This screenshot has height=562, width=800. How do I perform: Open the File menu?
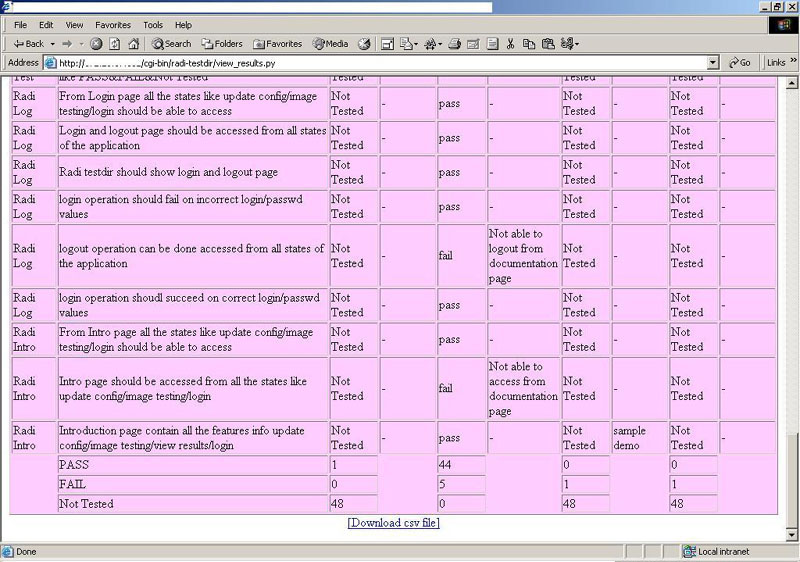pos(20,25)
